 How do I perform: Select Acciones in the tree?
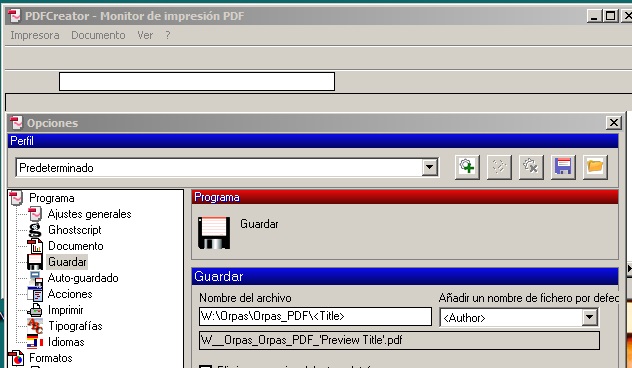(x=70, y=294)
